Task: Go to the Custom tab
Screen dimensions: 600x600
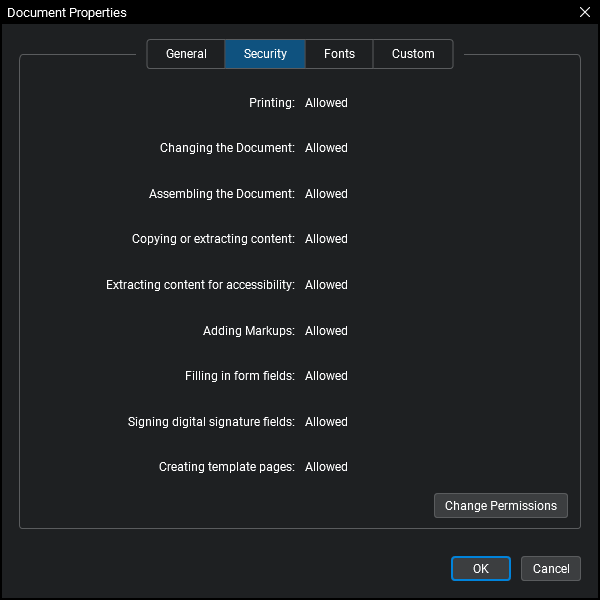Action: tap(413, 54)
